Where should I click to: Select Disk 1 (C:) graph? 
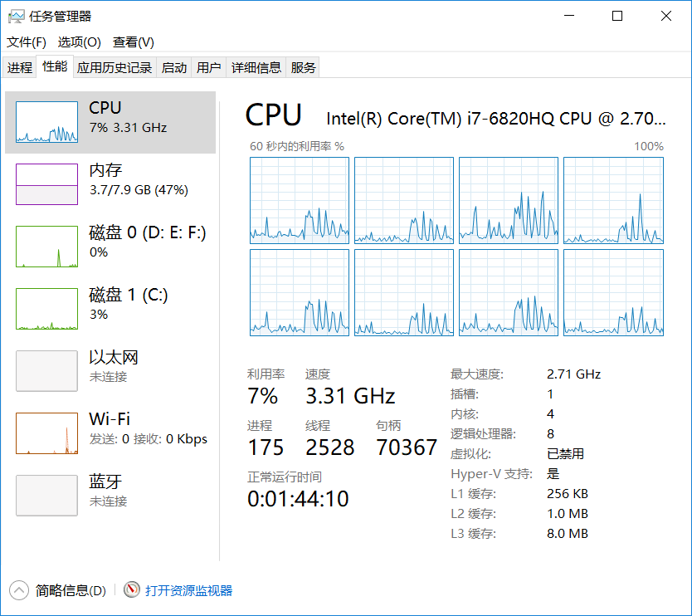point(47,309)
